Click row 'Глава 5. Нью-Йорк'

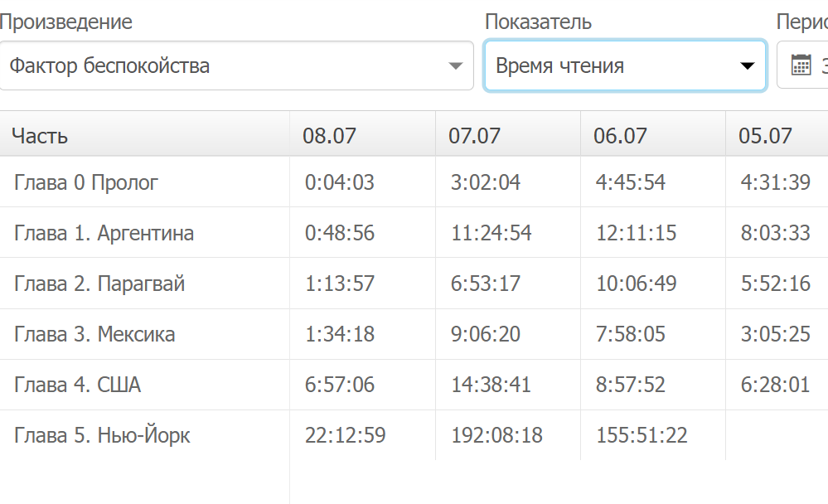pyautogui.click(x=102, y=435)
